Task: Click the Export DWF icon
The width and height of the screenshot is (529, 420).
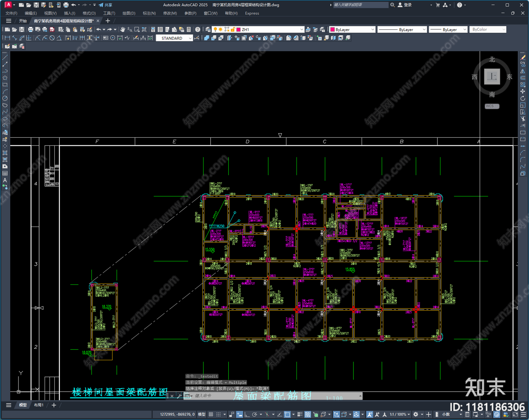Action: [x=52, y=29]
